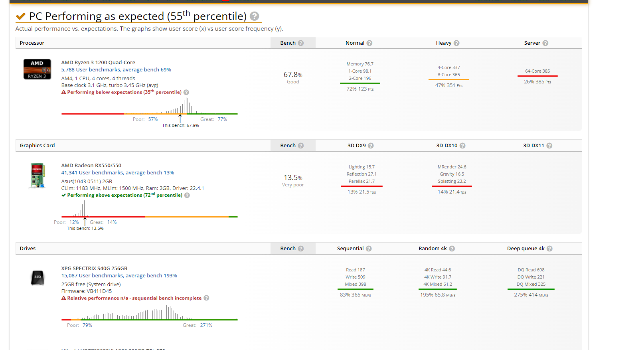The width and height of the screenshot is (644, 350).
Task: Click help icon next to Random 4k header
Action: (x=452, y=249)
